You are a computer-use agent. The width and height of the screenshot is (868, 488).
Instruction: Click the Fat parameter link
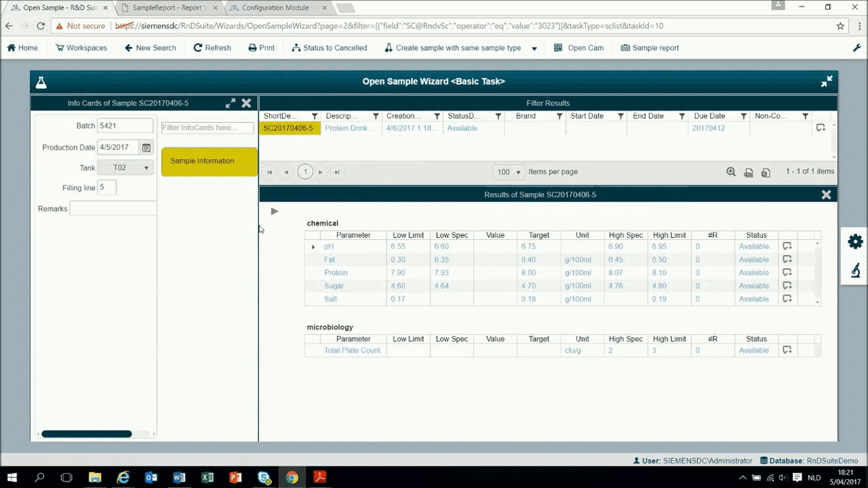(x=329, y=260)
